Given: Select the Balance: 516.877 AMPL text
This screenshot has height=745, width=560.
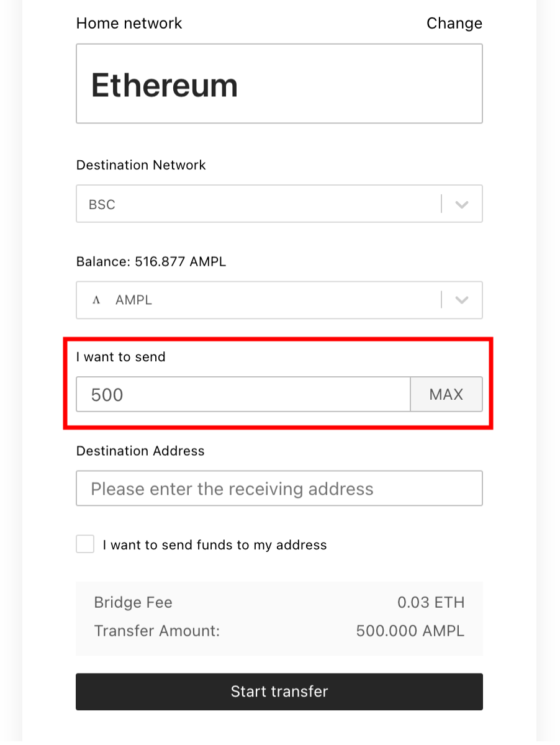Looking at the screenshot, I should click(x=151, y=262).
